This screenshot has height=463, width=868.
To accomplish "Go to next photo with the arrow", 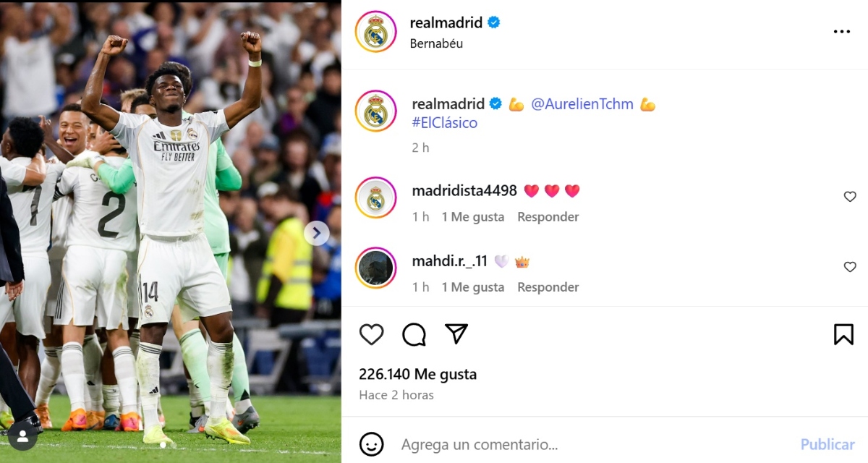I will [x=316, y=233].
